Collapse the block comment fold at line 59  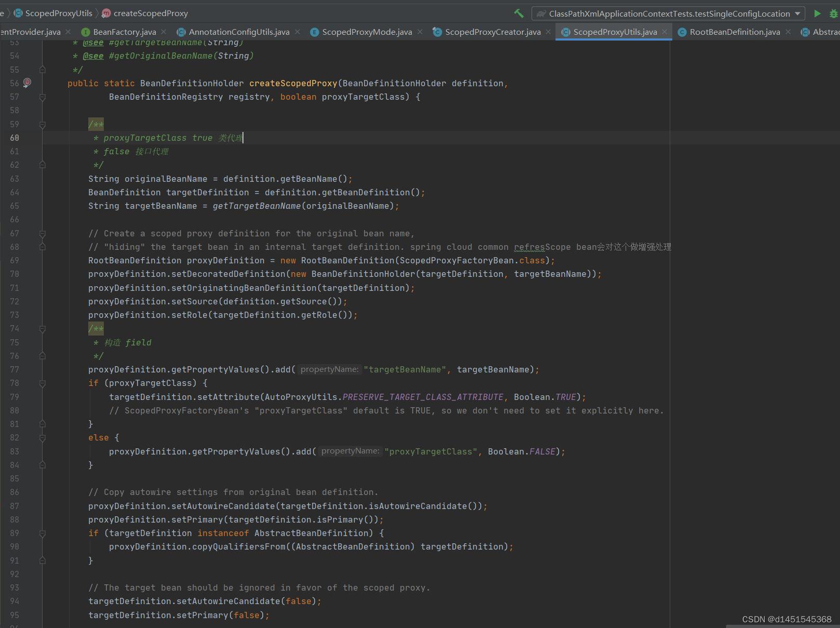point(43,125)
